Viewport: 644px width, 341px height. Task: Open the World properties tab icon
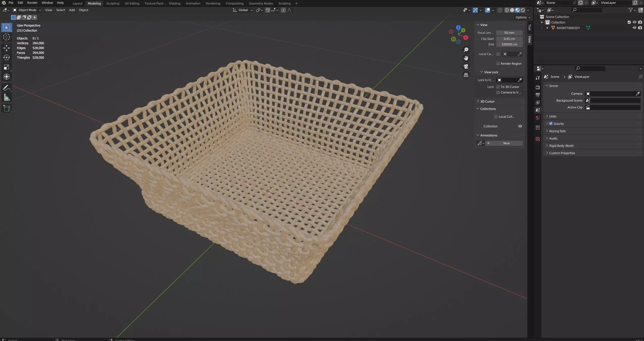pos(538,118)
